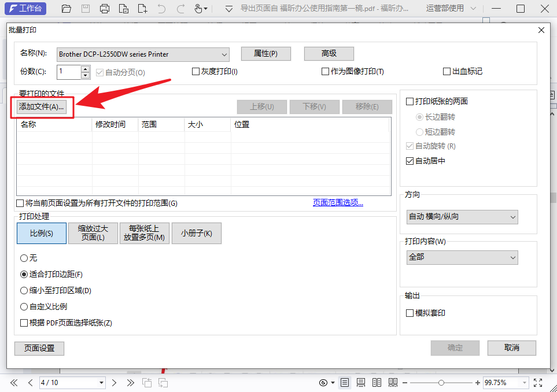Select continuous page view icon
Image resolution: width=557 pixels, height=392 pixels.
360,382
